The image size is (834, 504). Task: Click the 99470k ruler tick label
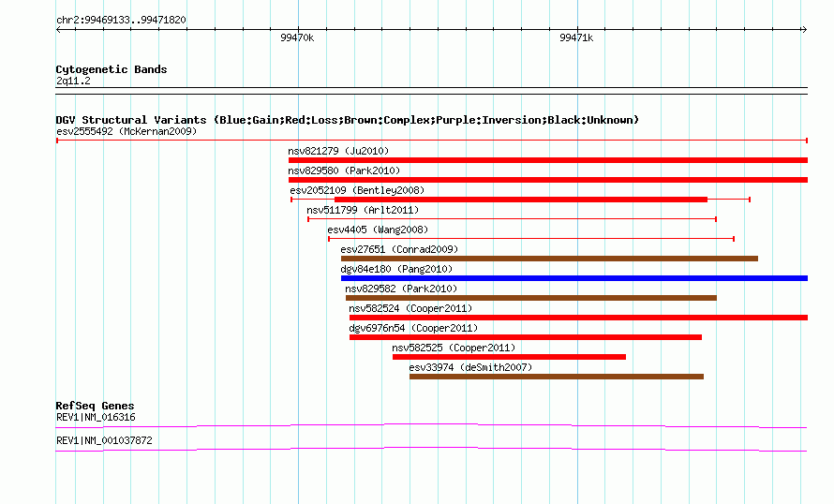[x=297, y=37]
